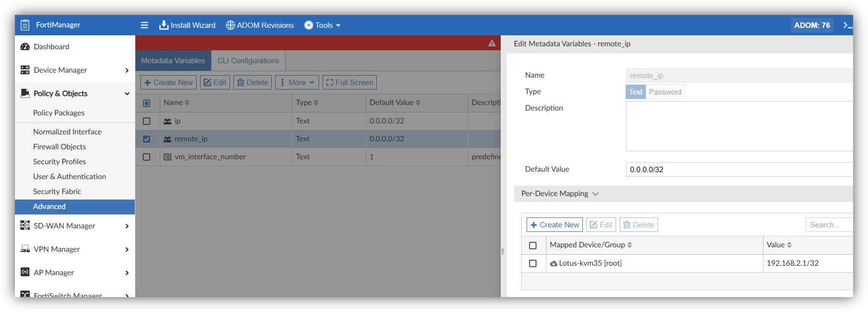Click Delete in Per-Device Mapping toolbar
868x312 pixels.
coord(639,225)
